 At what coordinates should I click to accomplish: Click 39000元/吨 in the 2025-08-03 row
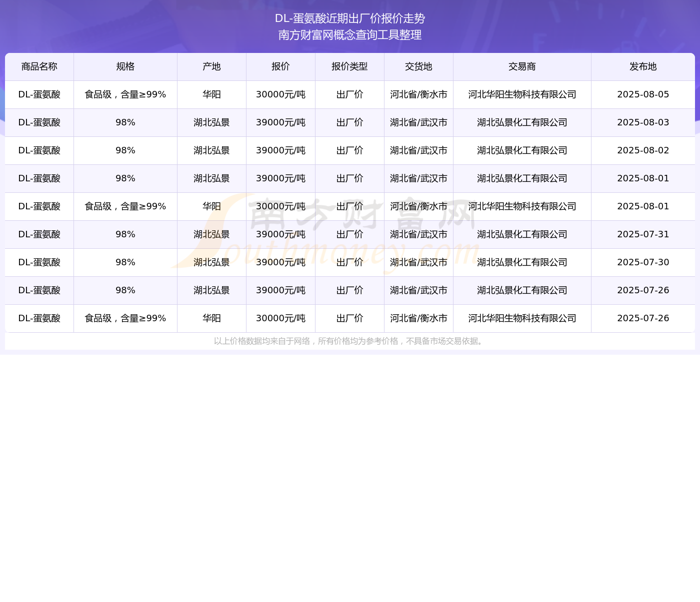[280, 122]
